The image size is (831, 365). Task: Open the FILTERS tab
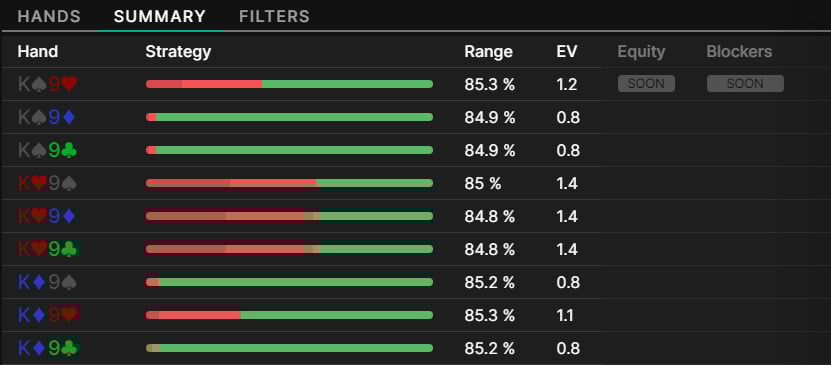[x=274, y=16]
